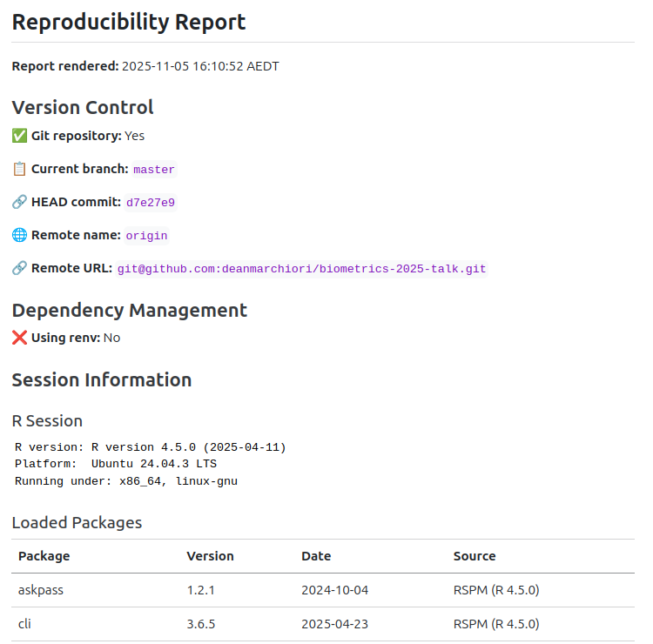
Task: Click the green checkmark beside Git repository
Action: (19, 136)
